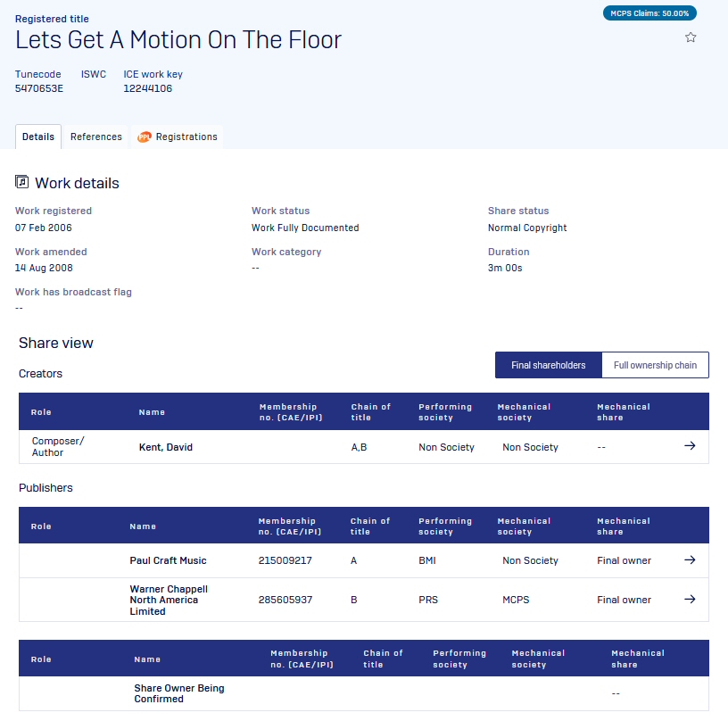
Task: Click the MCPS Claims 50.00% badge
Action: pyautogui.click(x=649, y=13)
